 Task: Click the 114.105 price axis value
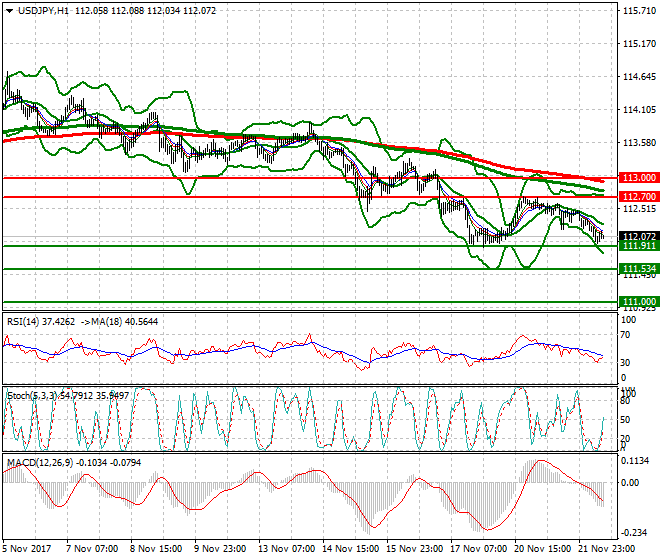pos(639,110)
